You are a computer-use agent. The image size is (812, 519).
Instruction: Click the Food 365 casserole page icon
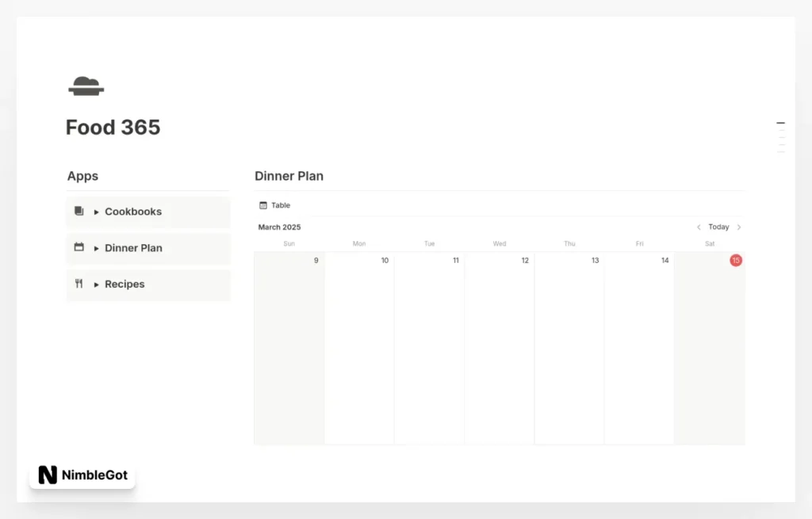pos(86,86)
